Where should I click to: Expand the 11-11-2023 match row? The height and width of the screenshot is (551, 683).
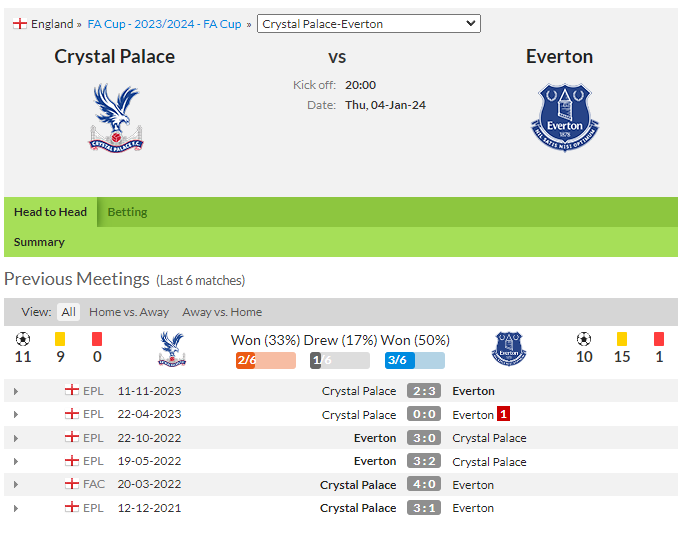(x=16, y=391)
